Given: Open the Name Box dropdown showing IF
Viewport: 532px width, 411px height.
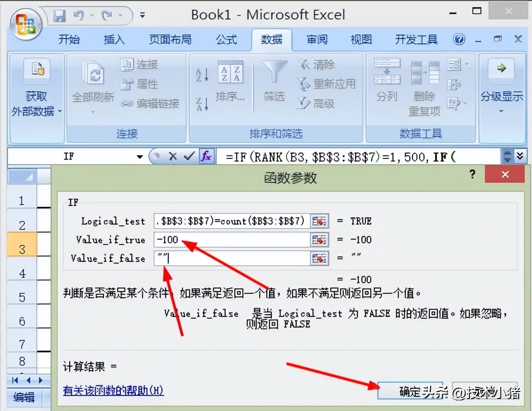Looking at the screenshot, I should pyautogui.click(x=139, y=157).
